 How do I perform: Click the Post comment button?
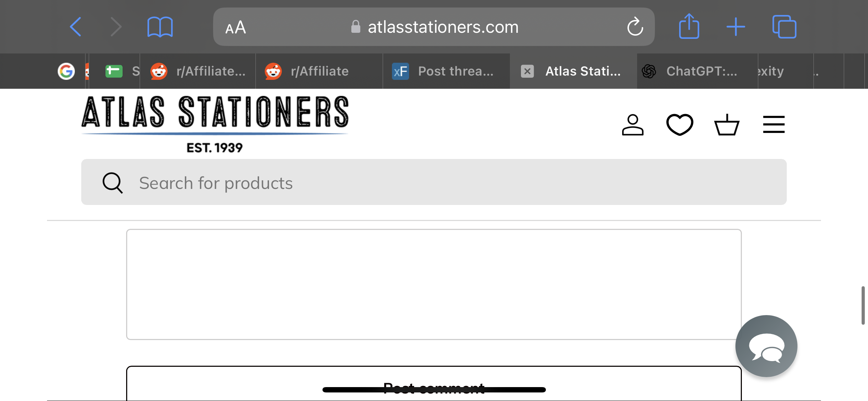pyautogui.click(x=434, y=384)
